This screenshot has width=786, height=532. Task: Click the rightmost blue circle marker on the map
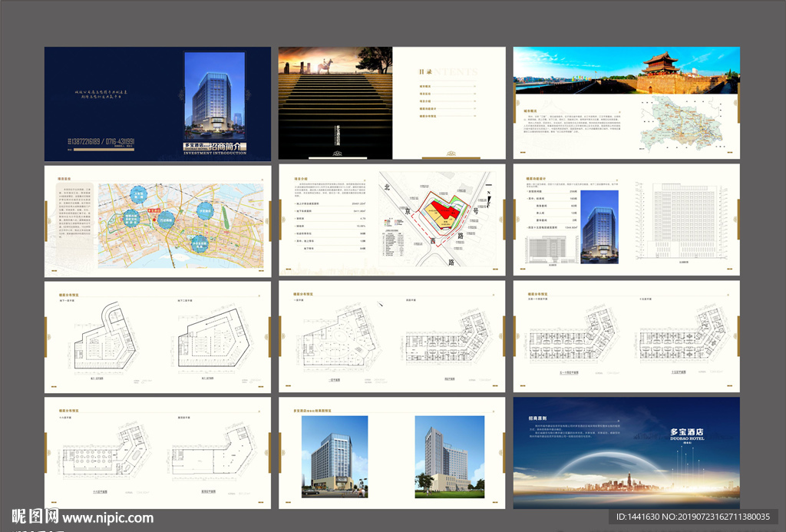pyautogui.click(x=205, y=210)
